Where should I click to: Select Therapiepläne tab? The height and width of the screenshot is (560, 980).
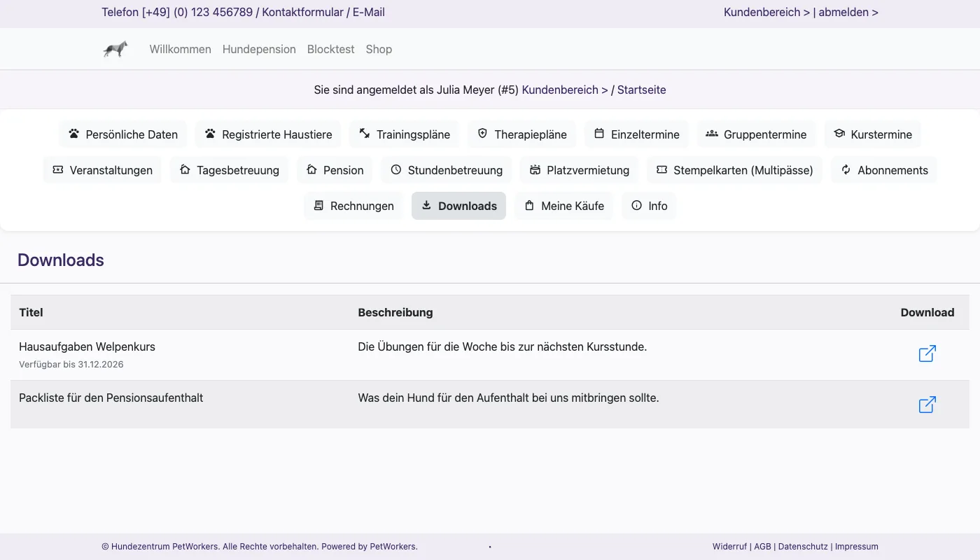[x=521, y=134]
